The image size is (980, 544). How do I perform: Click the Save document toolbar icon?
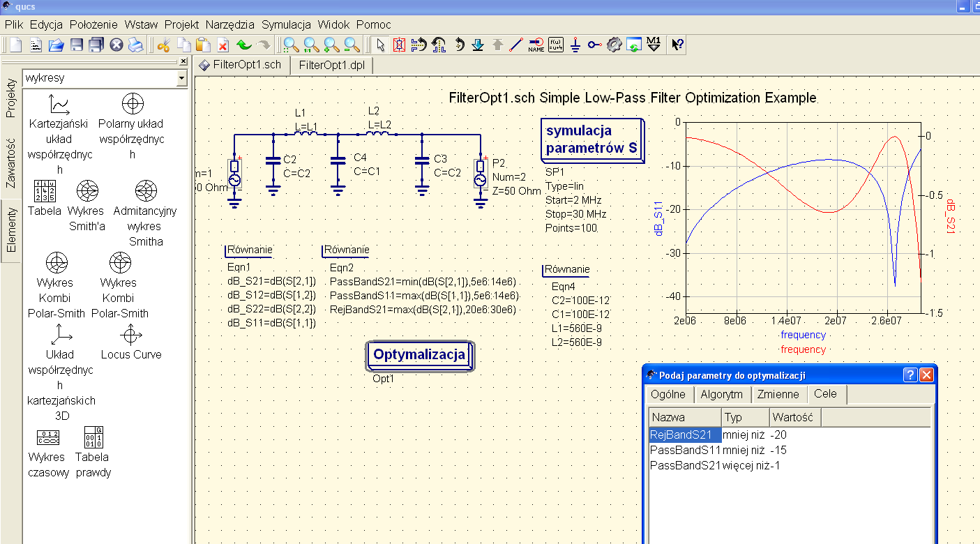pyautogui.click(x=77, y=45)
